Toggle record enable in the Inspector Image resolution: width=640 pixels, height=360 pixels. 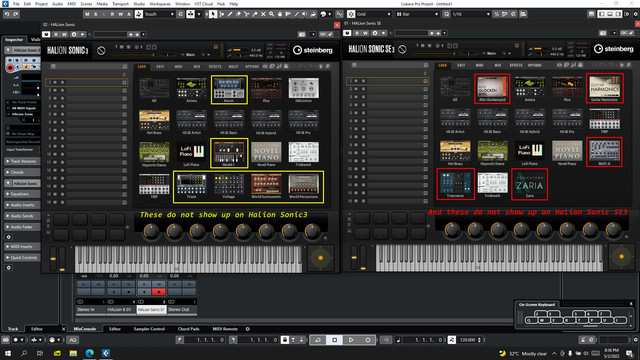[x=10, y=68]
